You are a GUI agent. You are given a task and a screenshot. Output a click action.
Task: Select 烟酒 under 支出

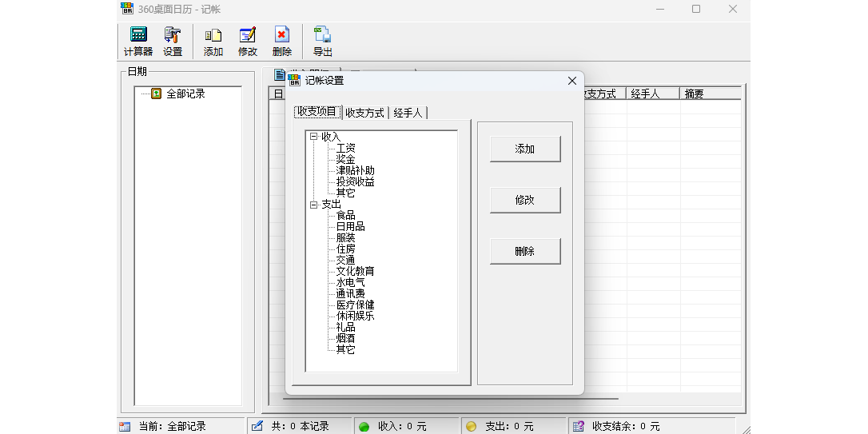point(346,338)
